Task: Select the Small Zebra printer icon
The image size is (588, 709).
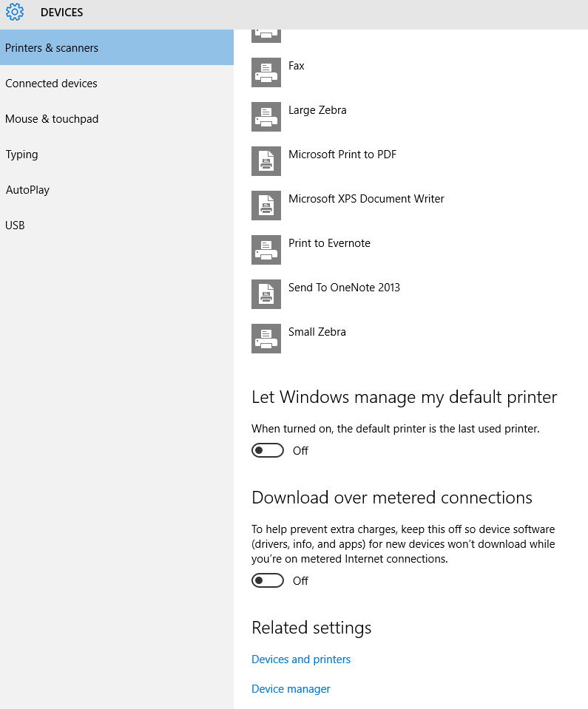Action: pos(266,339)
